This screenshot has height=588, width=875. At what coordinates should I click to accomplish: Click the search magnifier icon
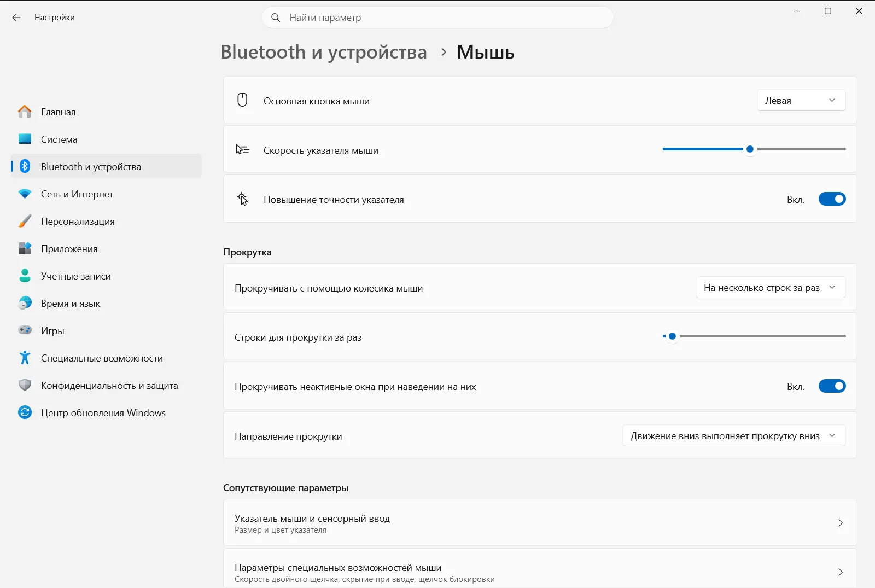click(x=276, y=18)
